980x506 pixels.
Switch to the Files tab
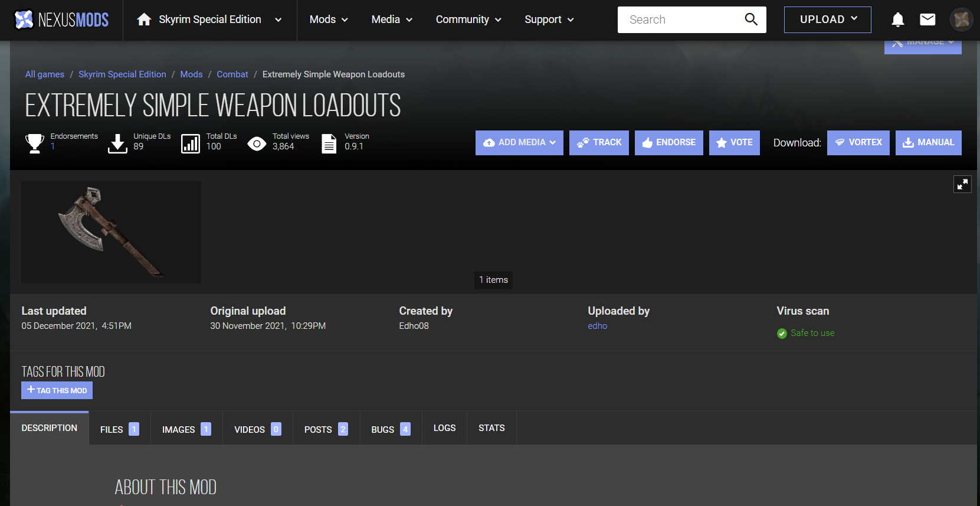tap(119, 429)
